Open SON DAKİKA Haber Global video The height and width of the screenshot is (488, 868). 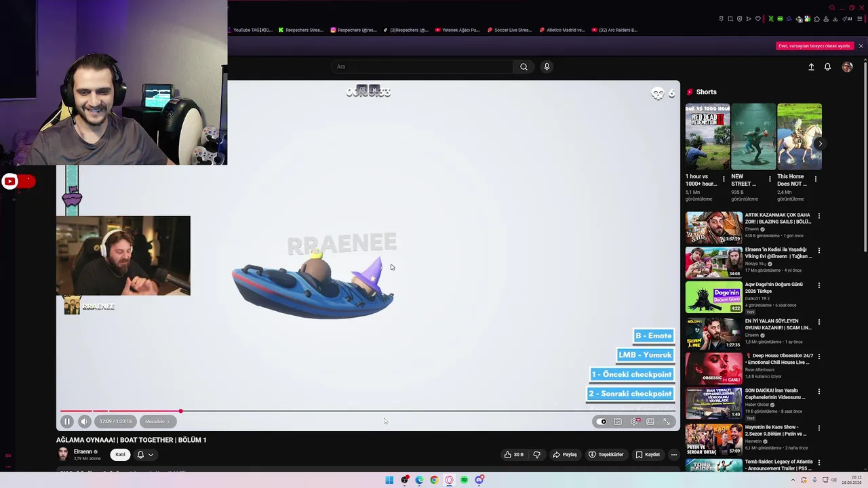[714, 403]
